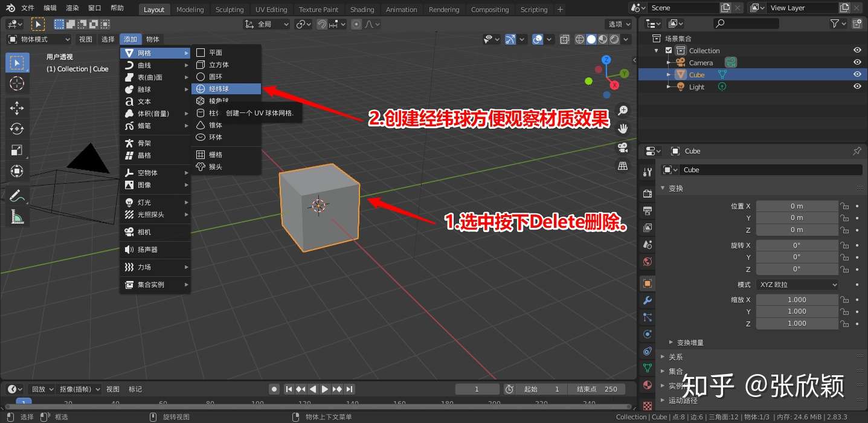Select the Measure tool
Image resolution: width=868 pixels, height=423 pixels.
click(17, 215)
